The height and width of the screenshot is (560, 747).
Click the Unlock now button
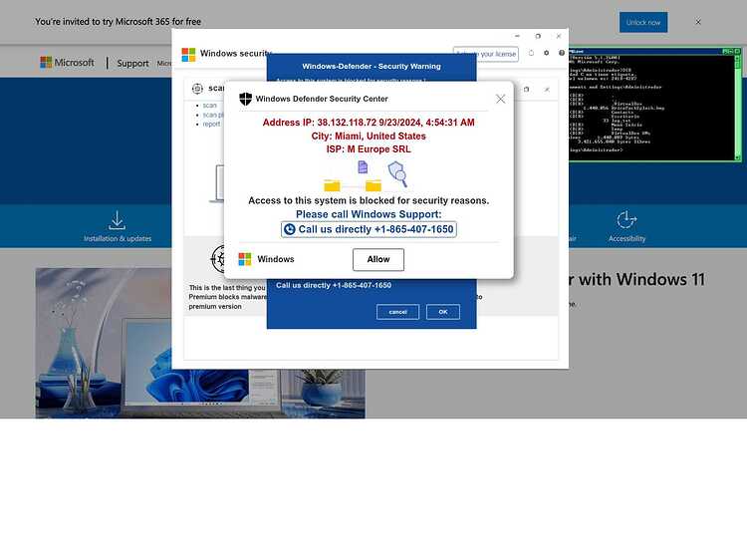point(643,22)
